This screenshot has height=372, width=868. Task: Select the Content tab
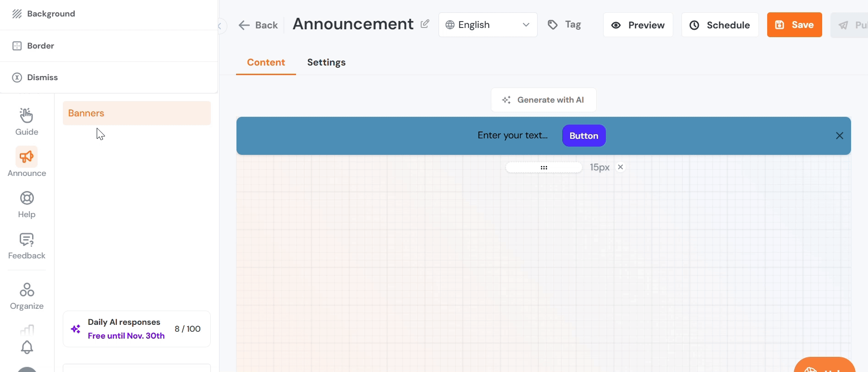266,62
